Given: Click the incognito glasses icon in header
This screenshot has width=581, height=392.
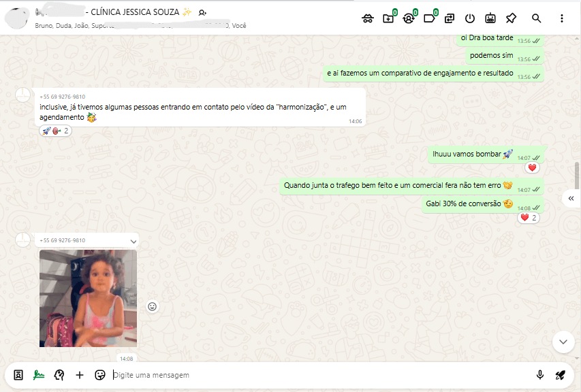Looking at the screenshot, I should [368, 18].
